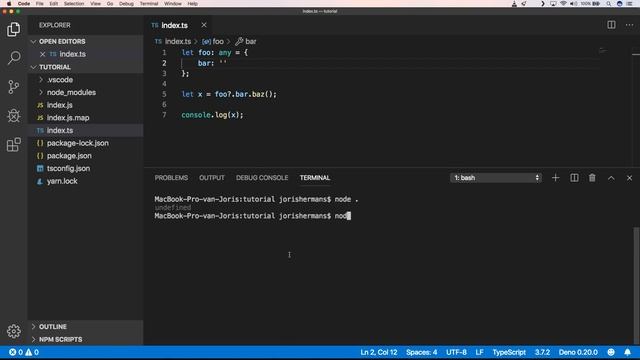Open the Manage gear menu
640x360 pixels.
coord(13,331)
